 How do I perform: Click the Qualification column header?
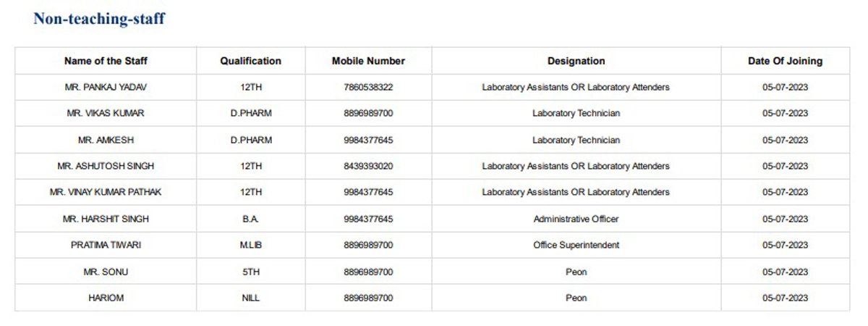pyautogui.click(x=250, y=61)
